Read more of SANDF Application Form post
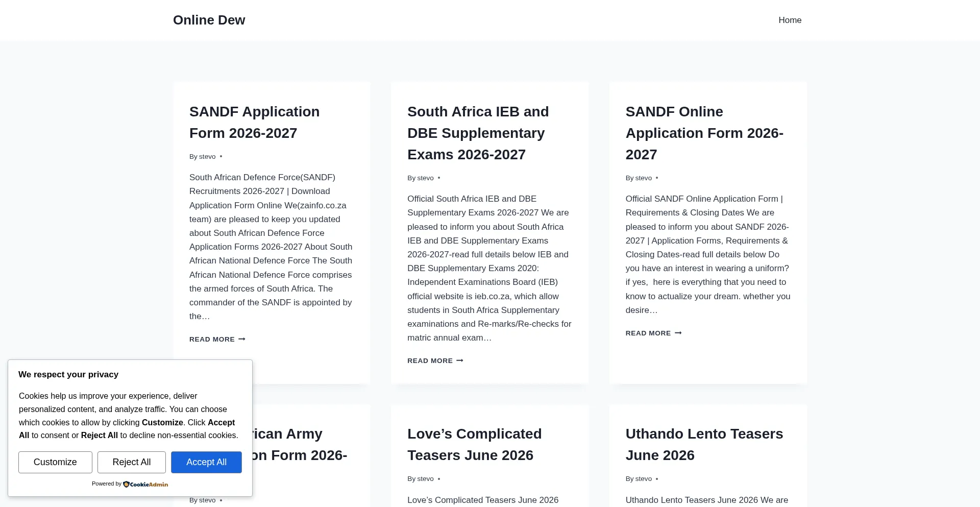The image size is (980, 507). [217, 339]
